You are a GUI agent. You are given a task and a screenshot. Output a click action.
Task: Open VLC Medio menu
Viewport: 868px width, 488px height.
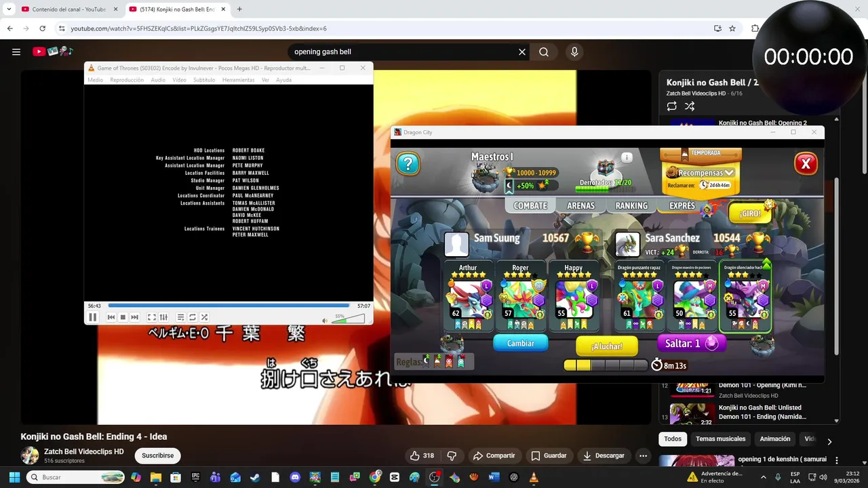pyautogui.click(x=95, y=80)
